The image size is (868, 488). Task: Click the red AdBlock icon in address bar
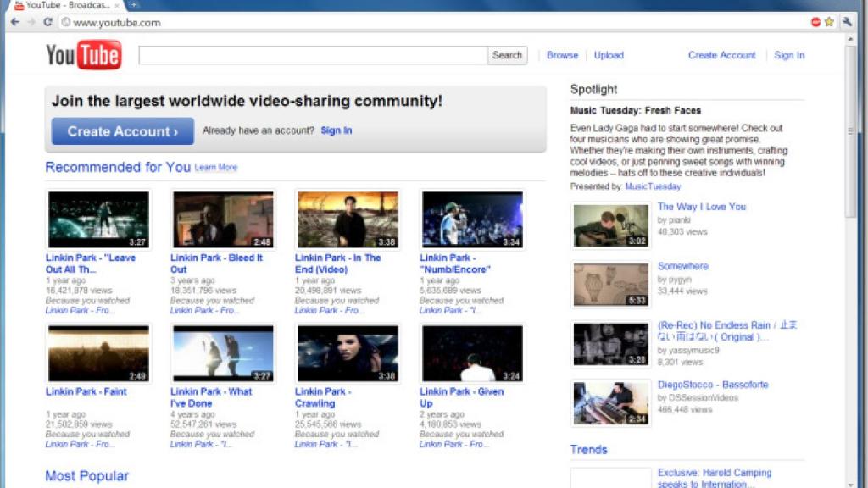pyautogui.click(x=815, y=22)
